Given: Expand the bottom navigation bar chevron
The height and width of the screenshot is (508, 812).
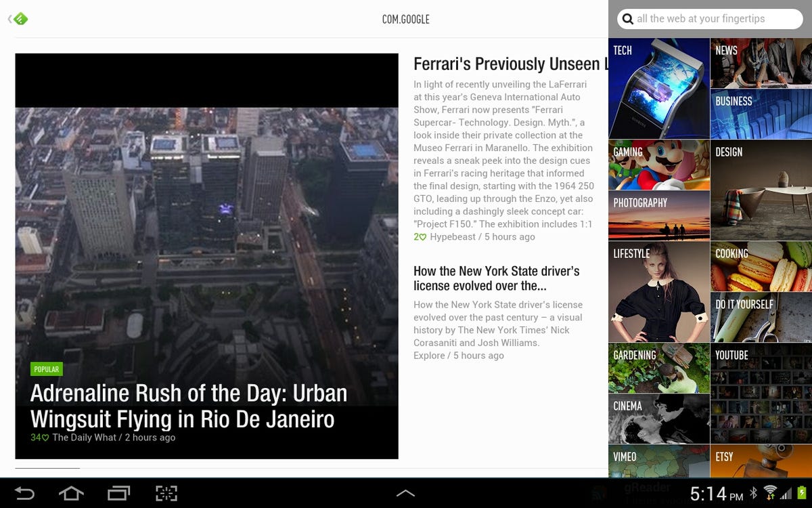Looking at the screenshot, I should coord(405,494).
